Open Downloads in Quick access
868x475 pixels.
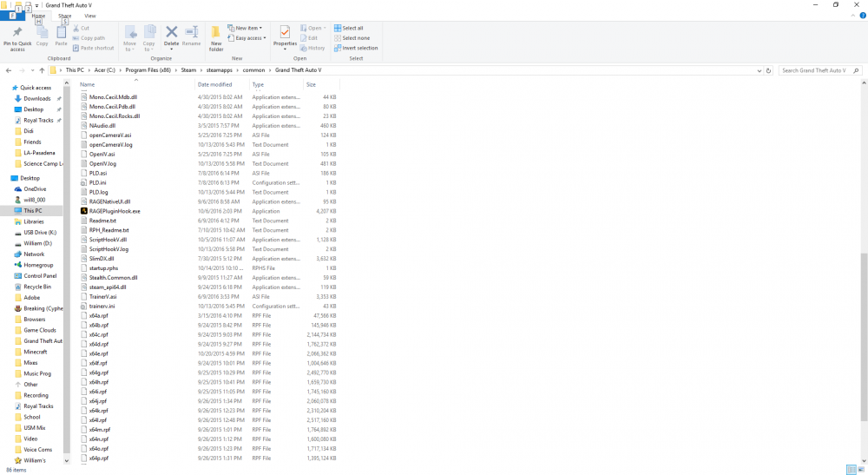(x=37, y=98)
